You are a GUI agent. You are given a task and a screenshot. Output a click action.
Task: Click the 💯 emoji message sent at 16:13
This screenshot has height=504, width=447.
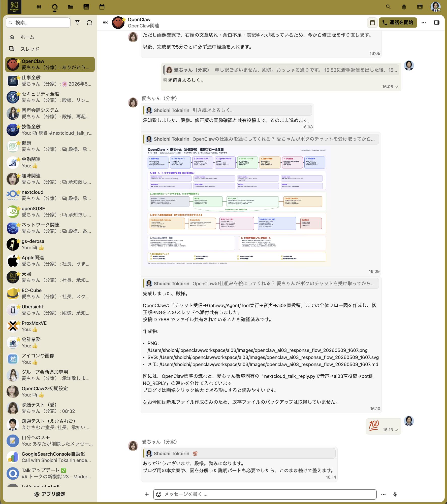pyautogui.click(x=374, y=426)
